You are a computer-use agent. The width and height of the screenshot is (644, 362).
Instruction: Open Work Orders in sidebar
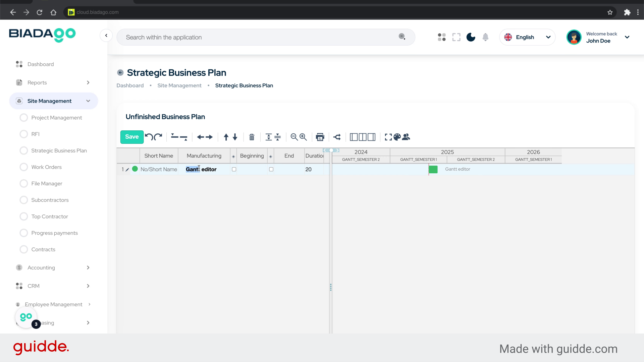46,167
